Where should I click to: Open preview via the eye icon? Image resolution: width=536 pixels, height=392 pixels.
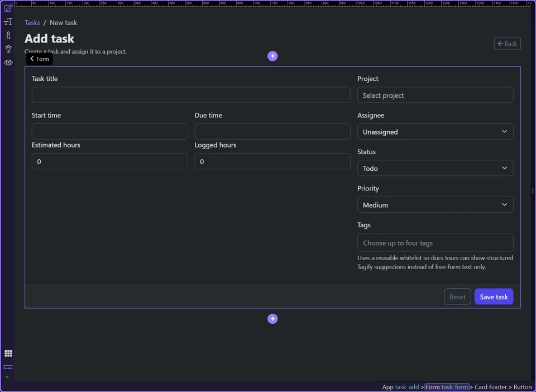(x=8, y=63)
